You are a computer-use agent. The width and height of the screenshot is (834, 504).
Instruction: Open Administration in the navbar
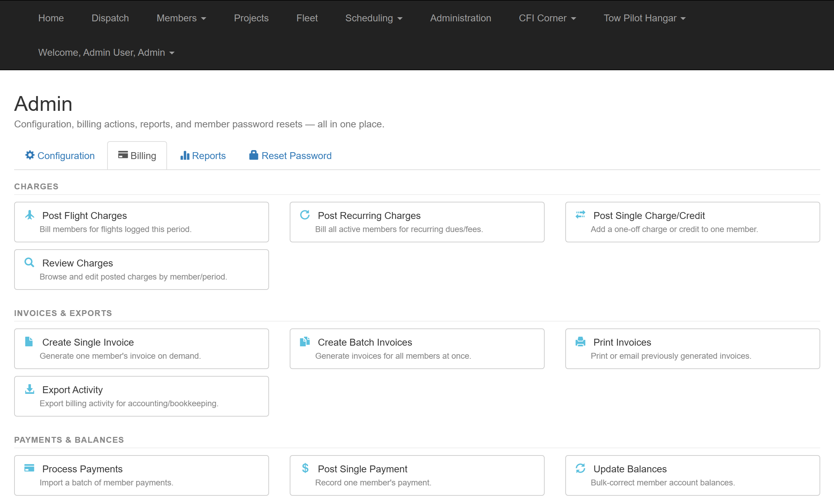[461, 18]
